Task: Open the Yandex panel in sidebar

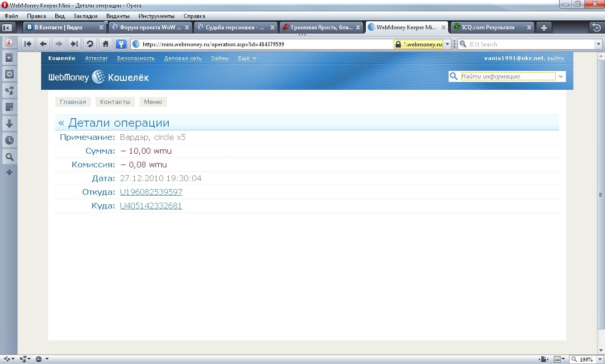Action: coord(9,43)
